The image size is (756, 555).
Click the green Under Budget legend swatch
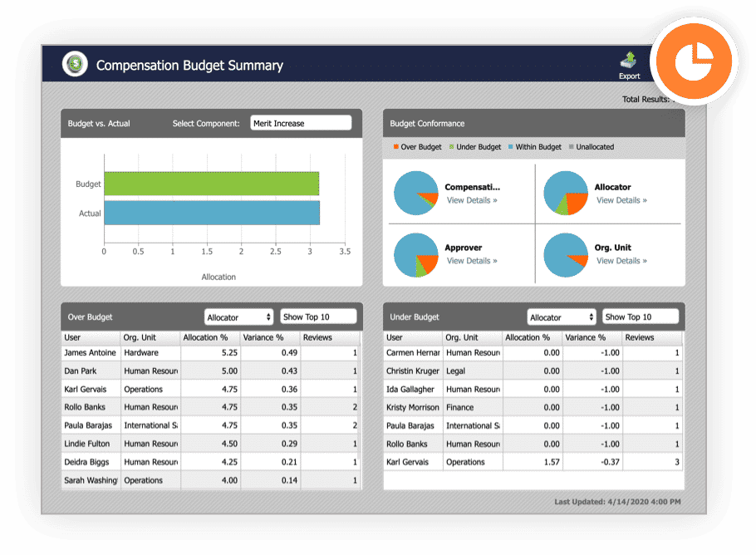click(452, 146)
